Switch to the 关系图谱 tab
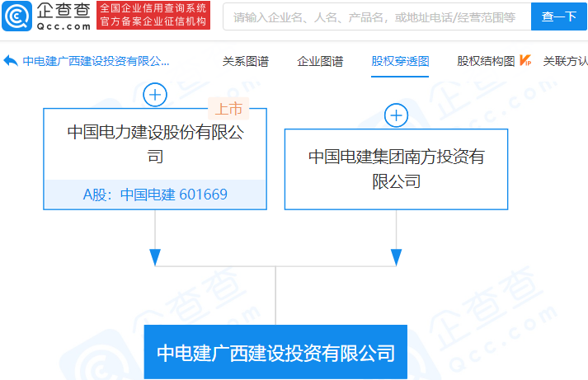 pyautogui.click(x=246, y=61)
